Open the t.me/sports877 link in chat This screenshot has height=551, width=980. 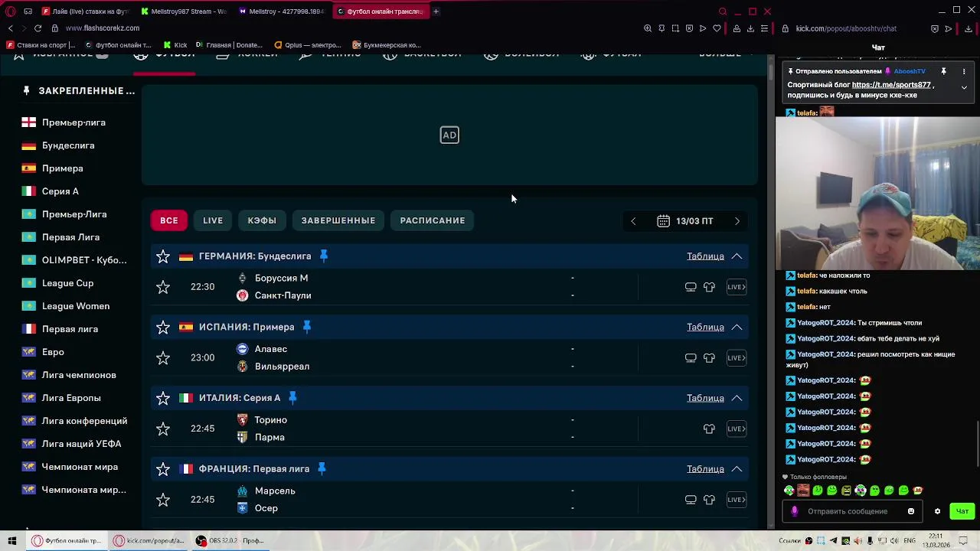coord(891,85)
